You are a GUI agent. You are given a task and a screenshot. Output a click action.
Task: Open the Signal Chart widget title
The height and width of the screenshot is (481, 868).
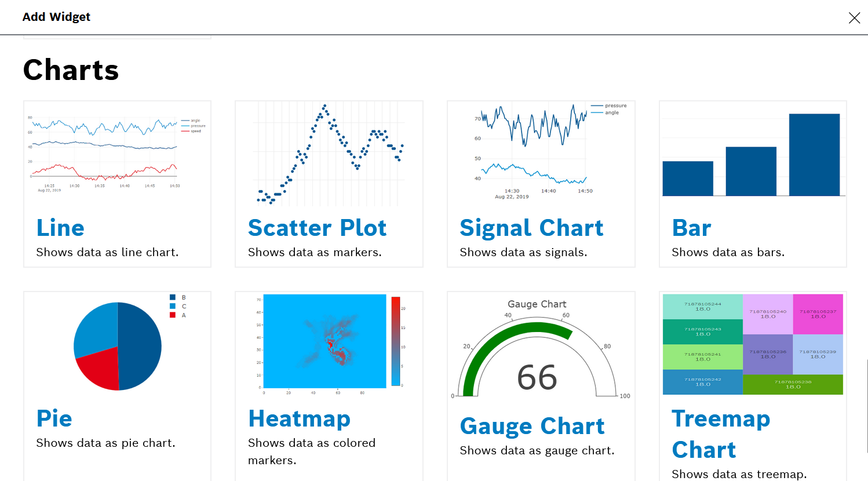(x=531, y=228)
